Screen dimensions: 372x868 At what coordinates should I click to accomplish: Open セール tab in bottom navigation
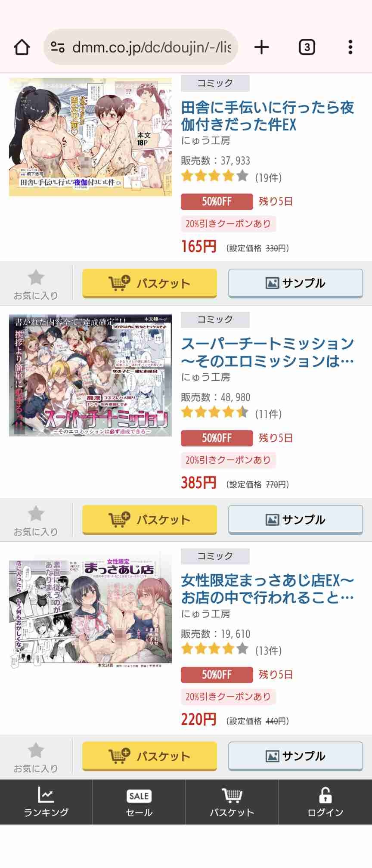coord(139,802)
